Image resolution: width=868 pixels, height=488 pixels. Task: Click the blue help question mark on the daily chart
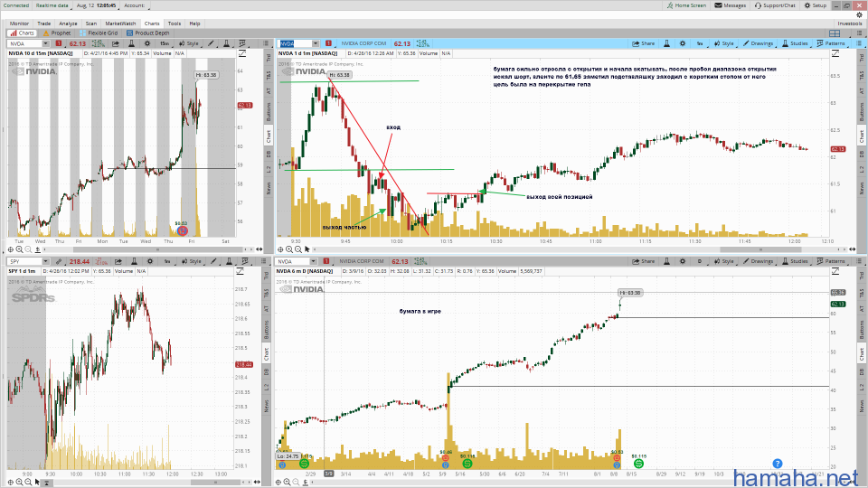pos(778,463)
